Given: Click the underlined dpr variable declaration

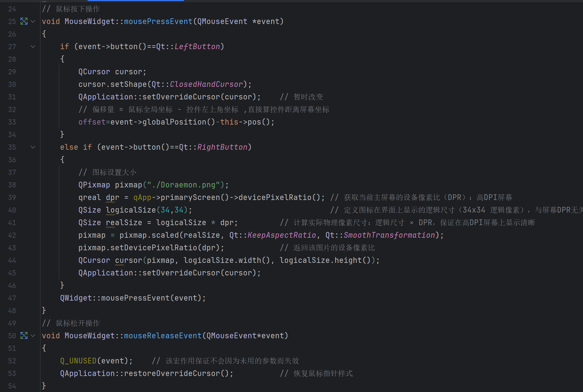Looking at the screenshot, I should 112,197.
